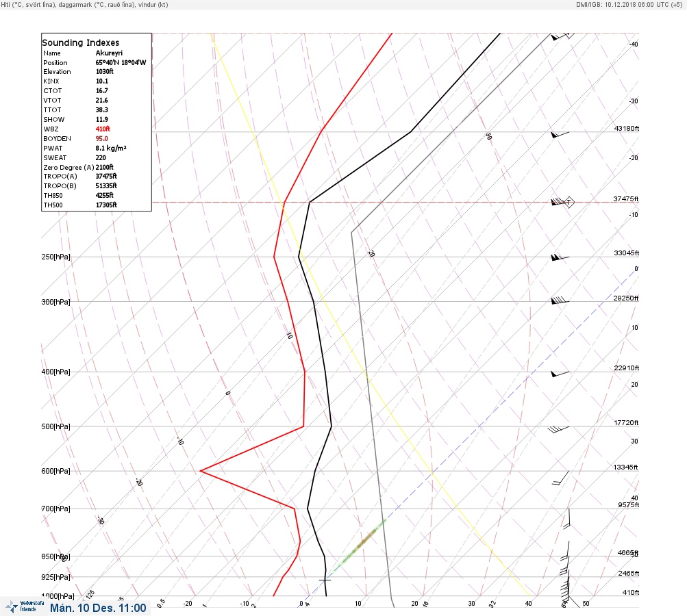Select the 600[hPa] pressure label

pos(55,471)
